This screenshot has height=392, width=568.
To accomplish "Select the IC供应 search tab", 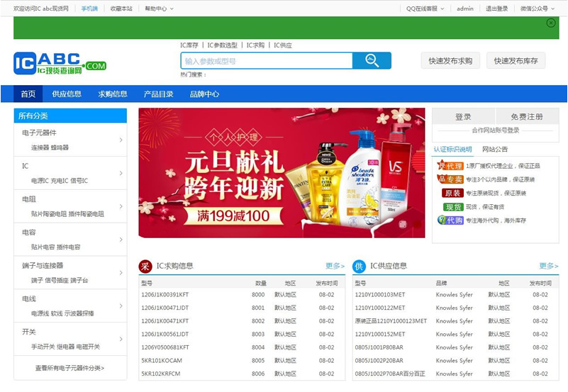I will pyautogui.click(x=282, y=45).
